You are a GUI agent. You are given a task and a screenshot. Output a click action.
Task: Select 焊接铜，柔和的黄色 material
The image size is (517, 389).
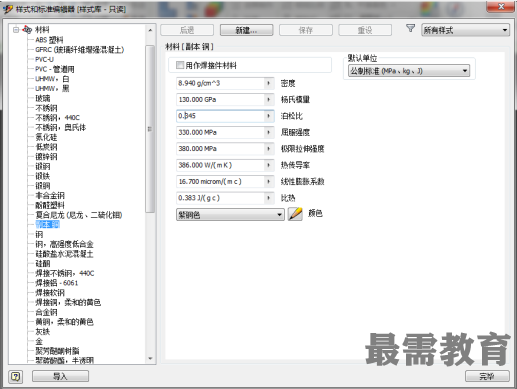[68, 302]
